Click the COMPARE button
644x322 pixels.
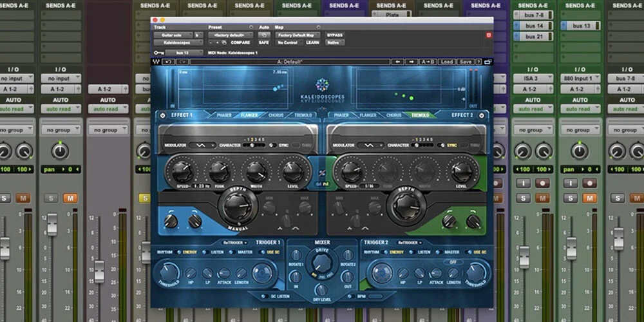tap(240, 43)
